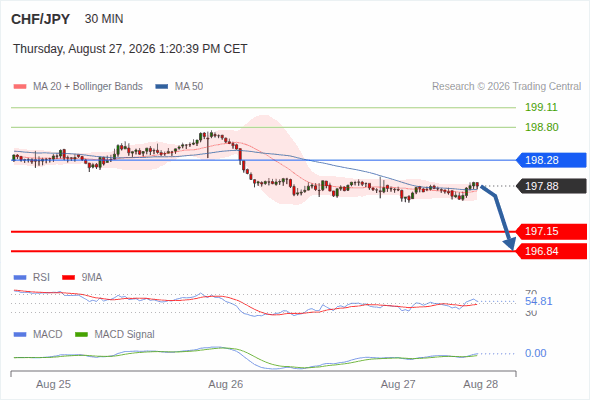
Task: Click the MA 20 + Bollinger Bands legend swatch
Action: (x=20, y=87)
